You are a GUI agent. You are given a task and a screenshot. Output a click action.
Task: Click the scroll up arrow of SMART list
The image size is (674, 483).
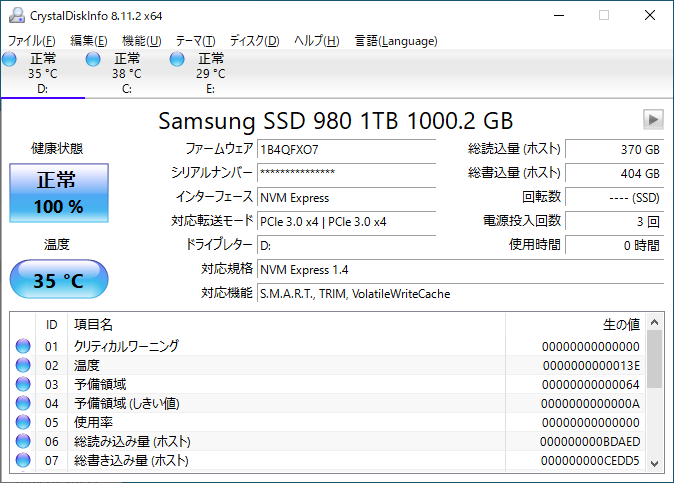[655, 322]
